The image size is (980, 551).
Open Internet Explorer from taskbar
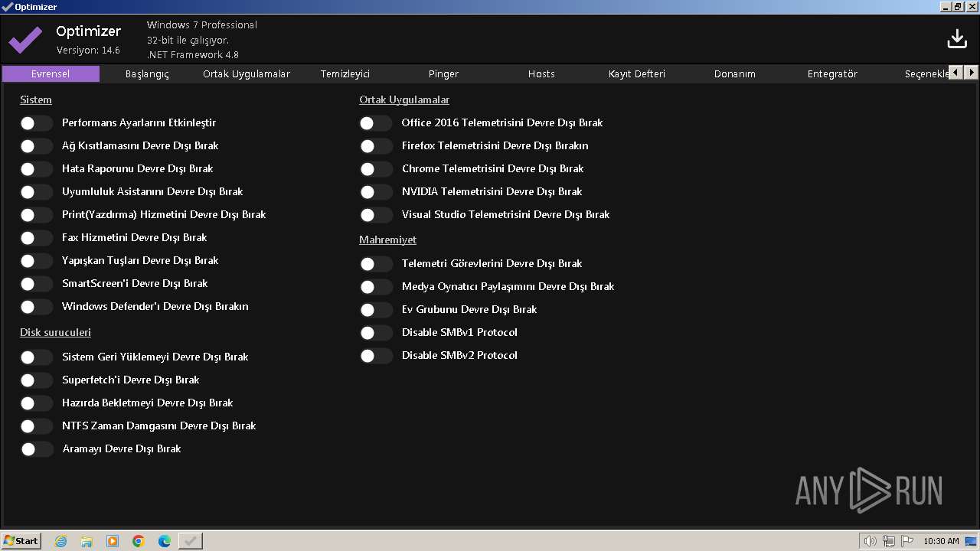(x=60, y=541)
